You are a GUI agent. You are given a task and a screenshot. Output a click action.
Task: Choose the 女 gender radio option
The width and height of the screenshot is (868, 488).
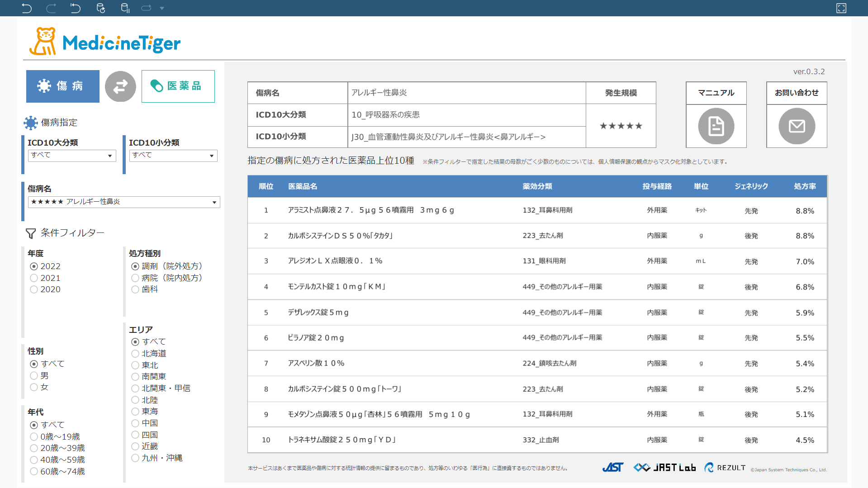34,387
